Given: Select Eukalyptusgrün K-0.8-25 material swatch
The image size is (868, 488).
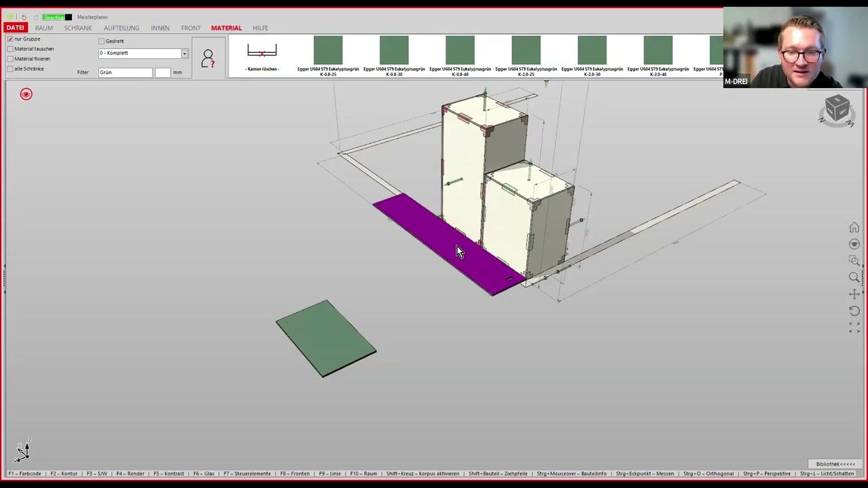Looking at the screenshot, I should pos(328,50).
